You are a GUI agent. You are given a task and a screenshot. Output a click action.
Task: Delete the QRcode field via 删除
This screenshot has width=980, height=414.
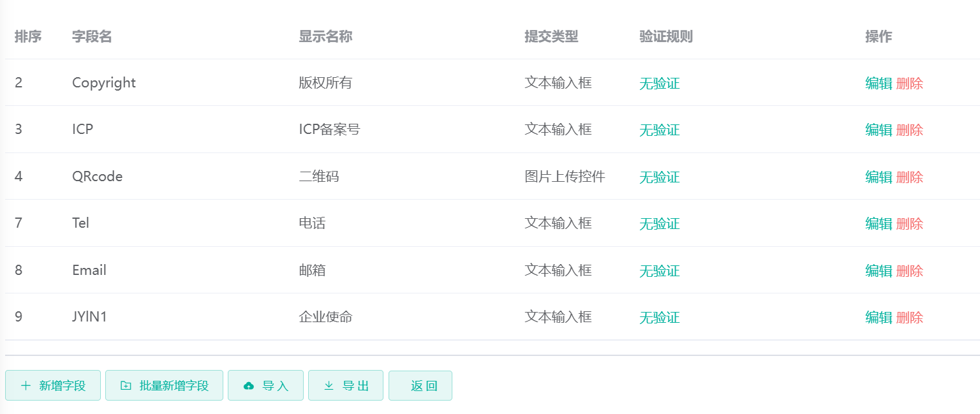tap(909, 177)
